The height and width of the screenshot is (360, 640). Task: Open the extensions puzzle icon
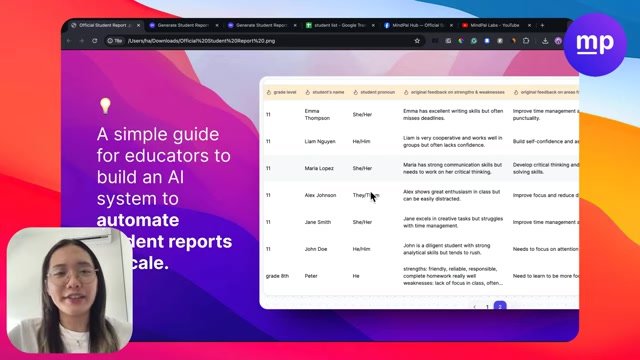(526, 41)
